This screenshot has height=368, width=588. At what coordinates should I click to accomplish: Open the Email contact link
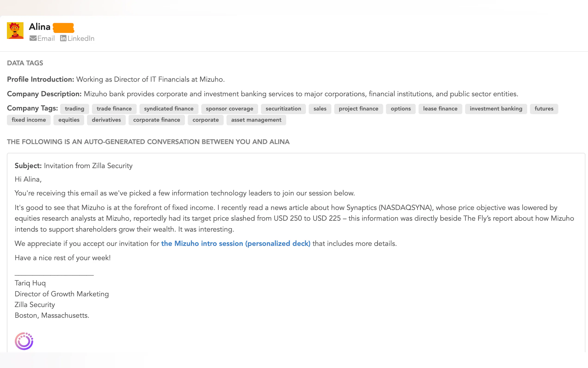46,38
